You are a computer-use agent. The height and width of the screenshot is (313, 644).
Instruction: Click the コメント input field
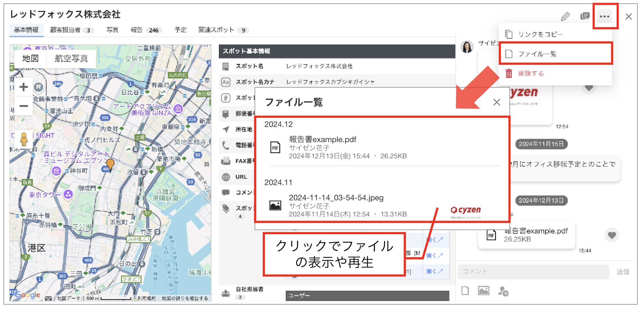533,272
